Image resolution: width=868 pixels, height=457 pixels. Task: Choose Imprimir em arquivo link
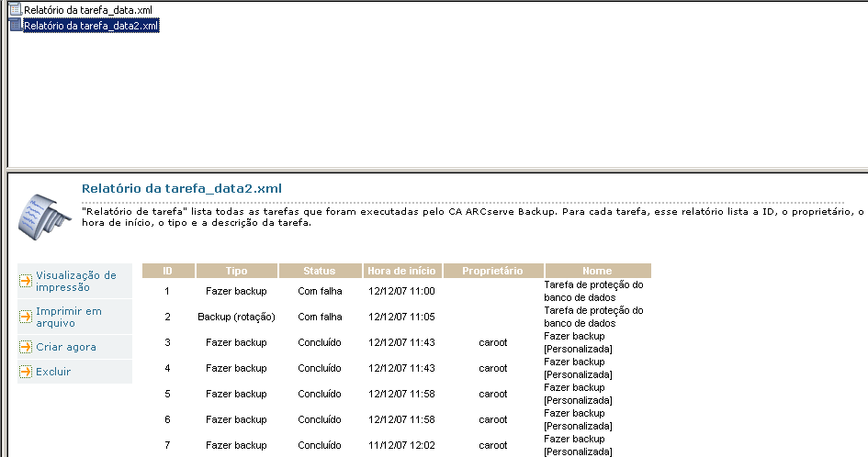coord(69,317)
